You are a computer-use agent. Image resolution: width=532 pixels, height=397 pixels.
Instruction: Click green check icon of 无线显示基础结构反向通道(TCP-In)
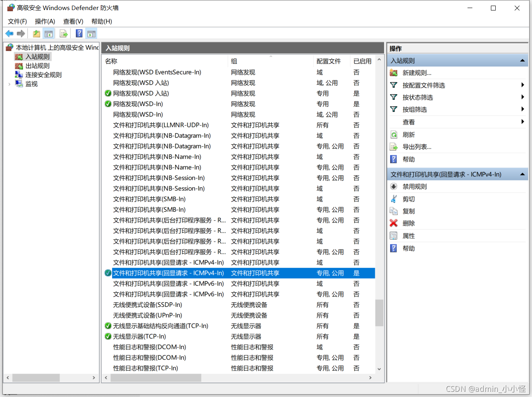click(x=108, y=326)
